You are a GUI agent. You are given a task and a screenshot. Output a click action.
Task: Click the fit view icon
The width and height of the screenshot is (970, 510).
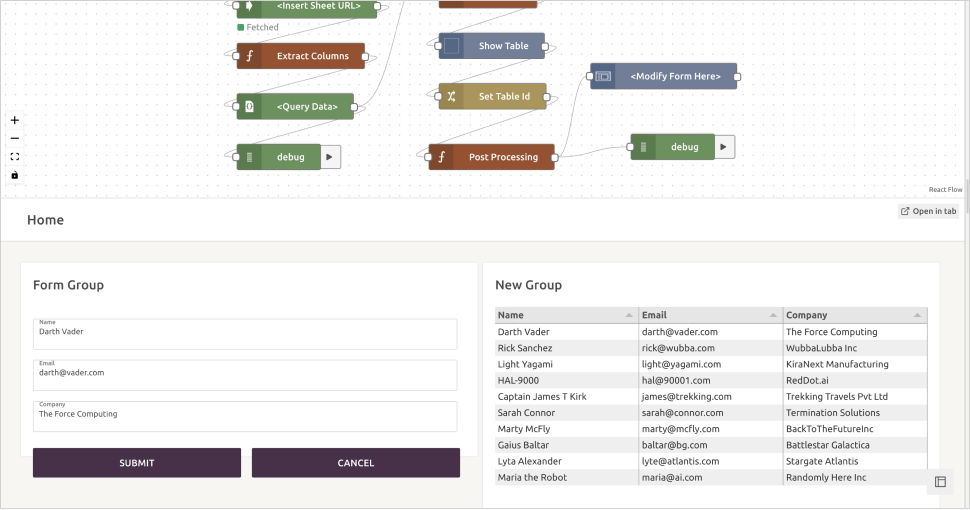(14, 157)
